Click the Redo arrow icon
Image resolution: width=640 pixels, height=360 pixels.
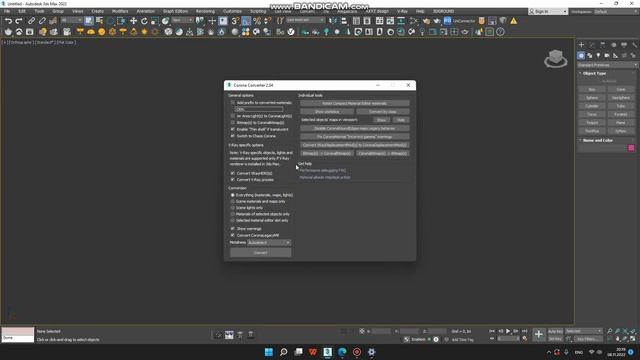[19, 21]
